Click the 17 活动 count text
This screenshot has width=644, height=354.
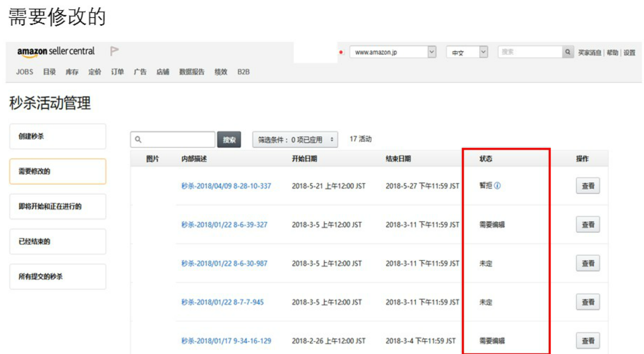tap(361, 139)
